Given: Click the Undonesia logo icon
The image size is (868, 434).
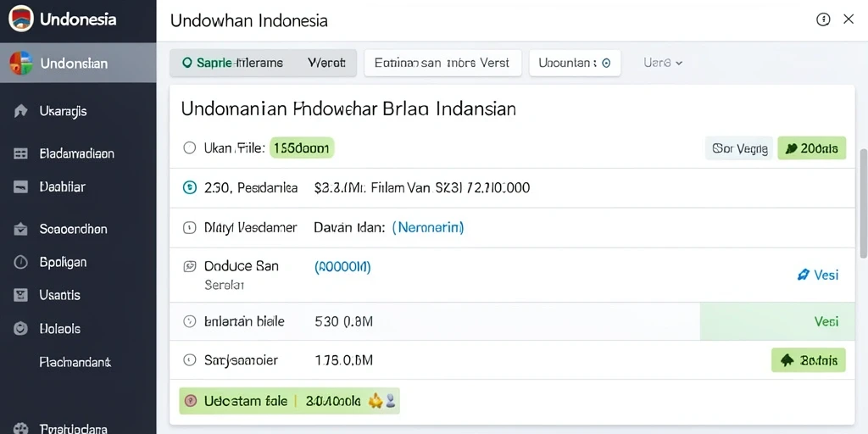Looking at the screenshot, I should [x=21, y=19].
